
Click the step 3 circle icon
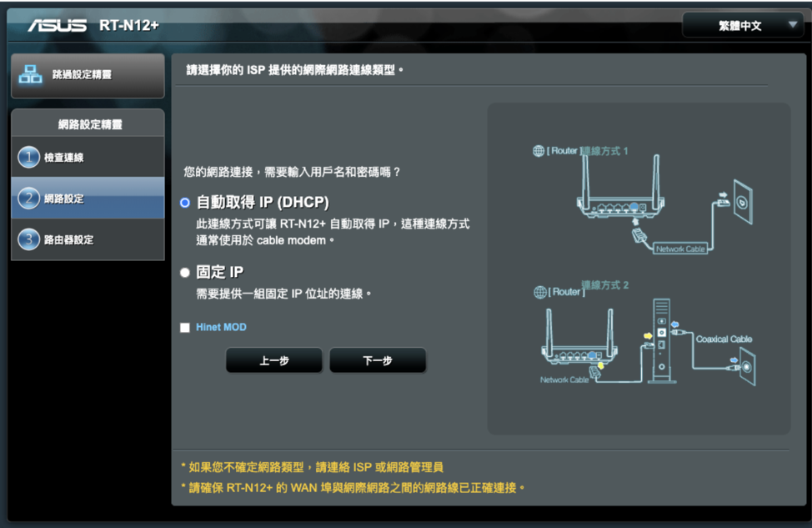(x=29, y=239)
